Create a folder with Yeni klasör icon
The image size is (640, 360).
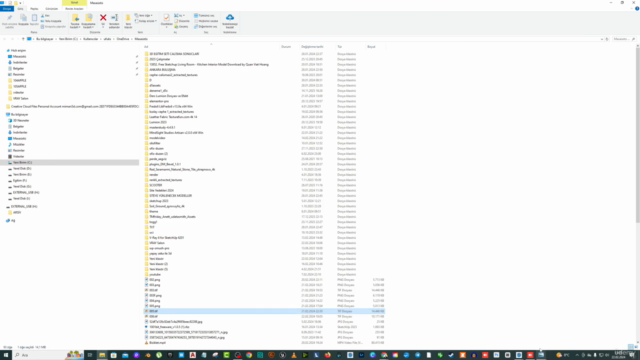tap(128, 18)
